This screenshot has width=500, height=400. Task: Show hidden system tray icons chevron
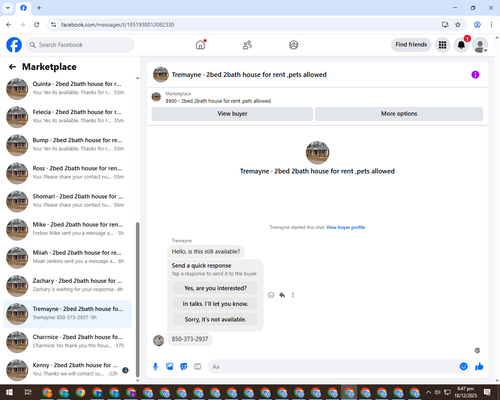pyautogui.click(x=428, y=392)
